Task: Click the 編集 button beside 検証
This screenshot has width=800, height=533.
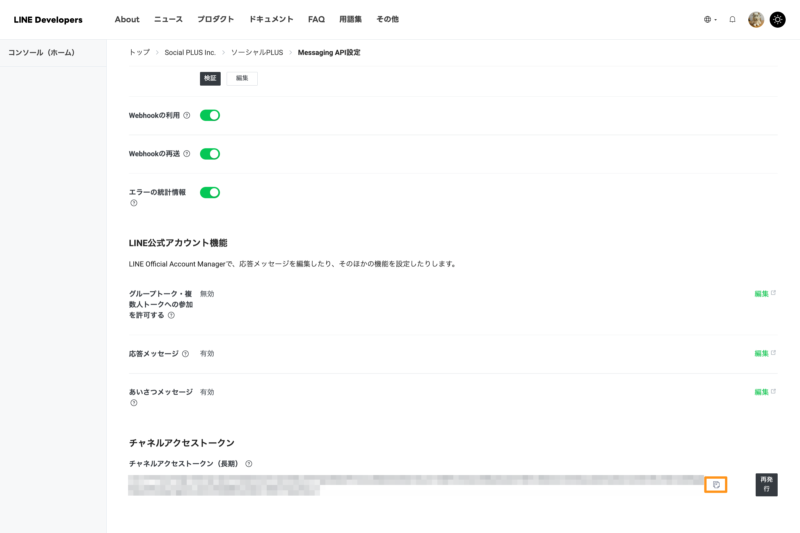Action: click(x=242, y=79)
